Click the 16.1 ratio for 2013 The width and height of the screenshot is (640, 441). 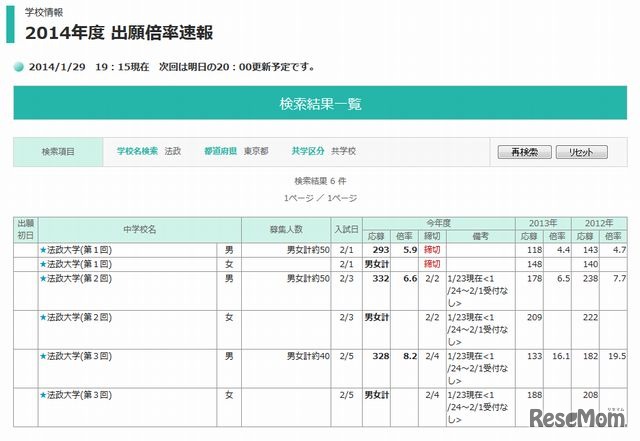pos(561,356)
